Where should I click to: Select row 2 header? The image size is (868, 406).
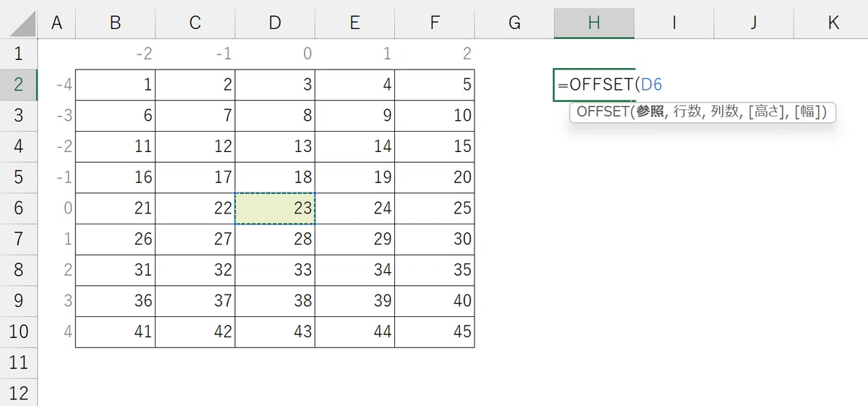pyautogui.click(x=19, y=85)
